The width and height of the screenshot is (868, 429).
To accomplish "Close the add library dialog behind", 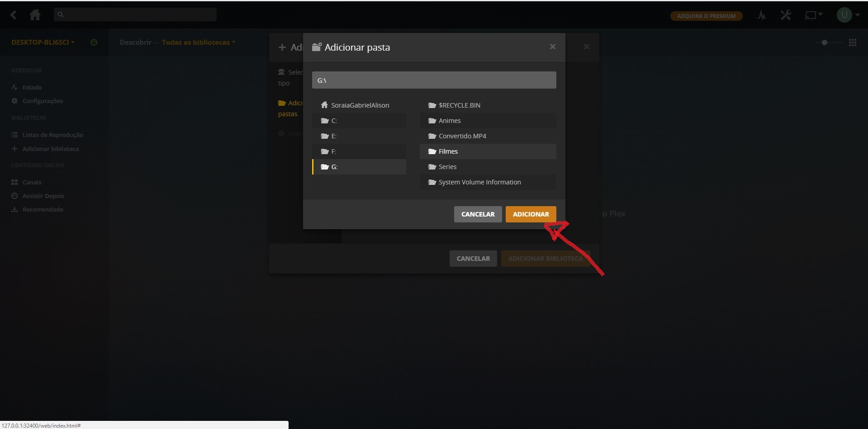I will coord(586,47).
